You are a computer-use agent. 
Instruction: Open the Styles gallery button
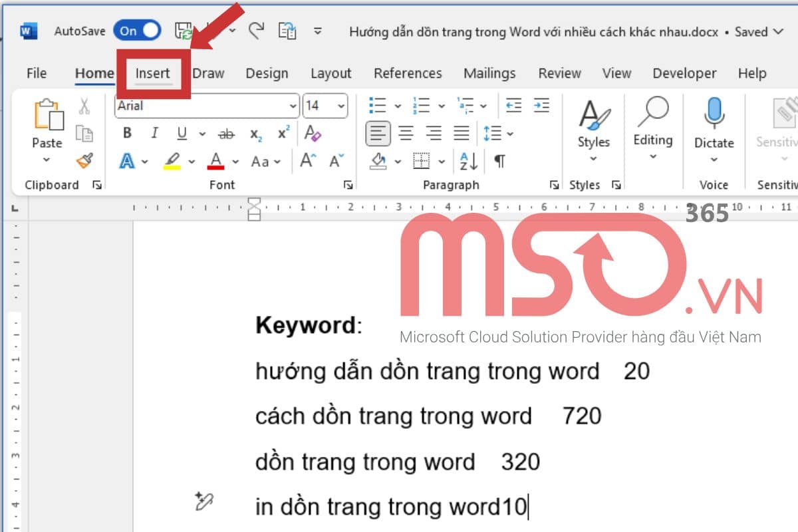(594, 132)
